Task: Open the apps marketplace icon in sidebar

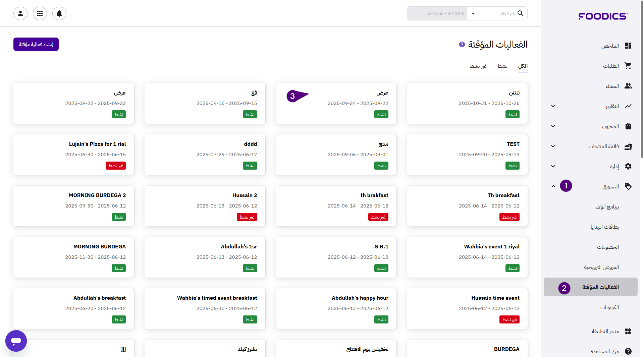Action: [x=628, y=332]
